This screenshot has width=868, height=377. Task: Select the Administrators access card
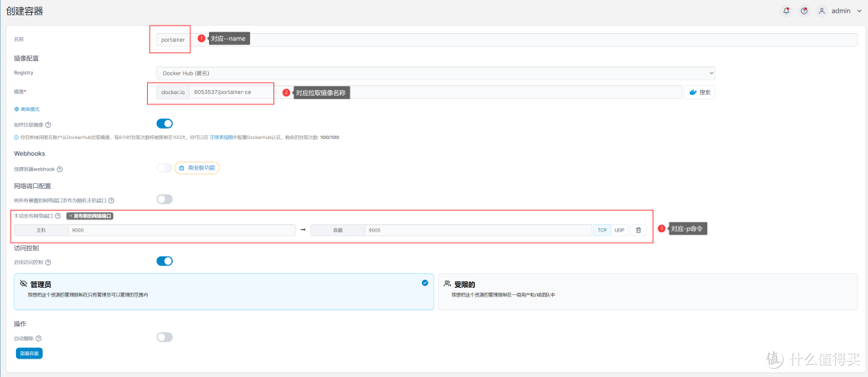point(223,292)
